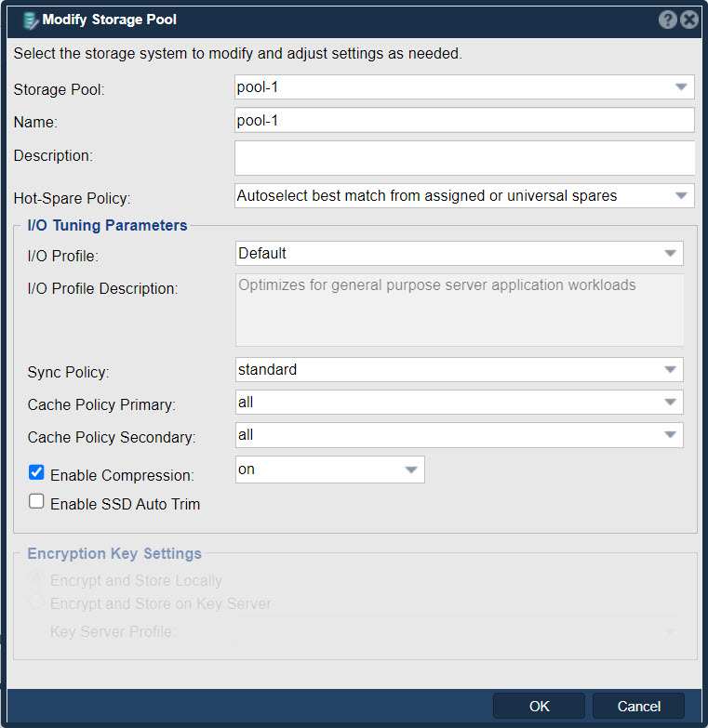The image size is (708, 728).
Task: Click the Description text box
Action: tap(464, 158)
